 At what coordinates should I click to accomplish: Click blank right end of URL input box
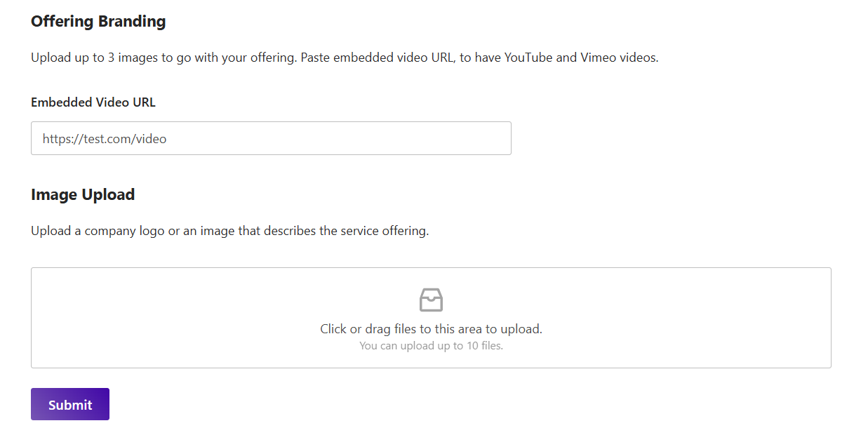tap(421, 139)
